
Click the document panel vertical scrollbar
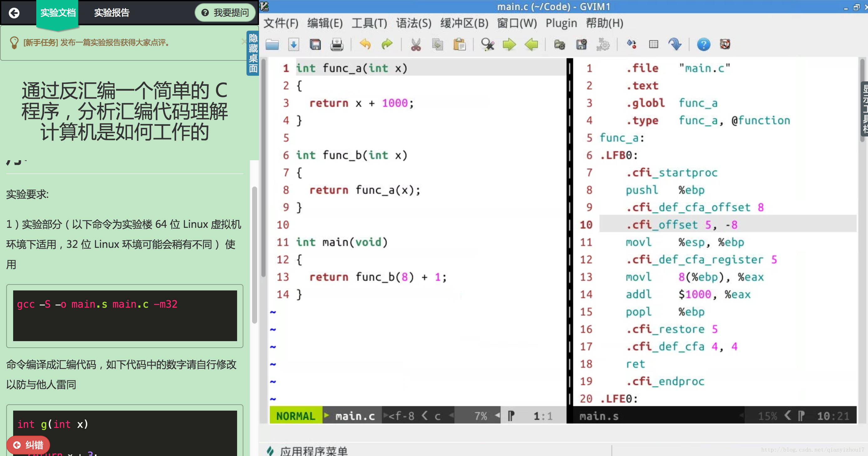(254, 255)
